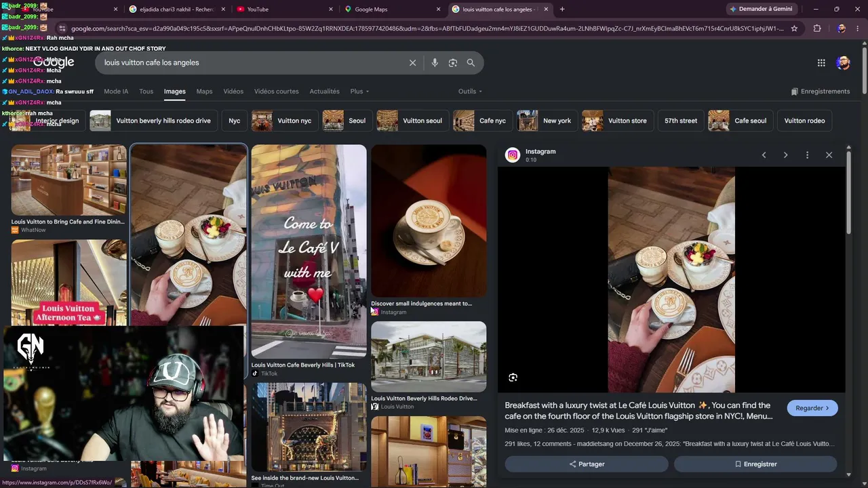This screenshot has width=868, height=488.
Task: Click the 'Louis Vuitton to Bring Cafe' caption
Action: pos(68,222)
